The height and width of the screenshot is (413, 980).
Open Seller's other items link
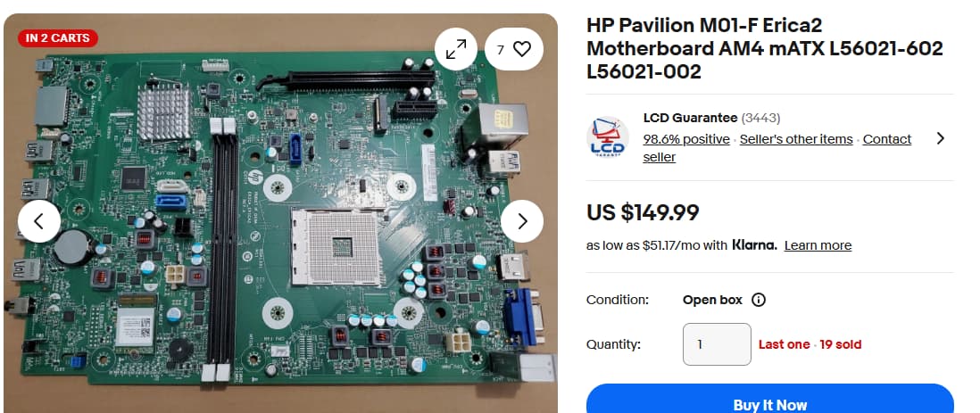(796, 139)
